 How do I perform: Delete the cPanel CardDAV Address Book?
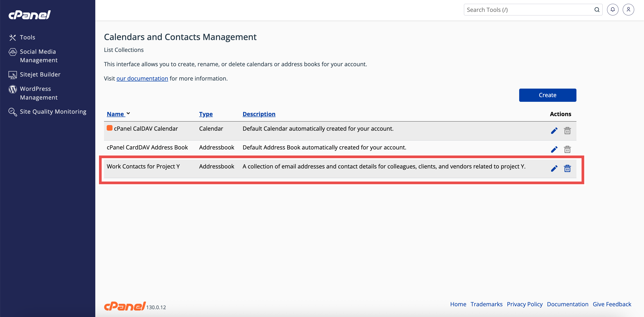click(567, 149)
